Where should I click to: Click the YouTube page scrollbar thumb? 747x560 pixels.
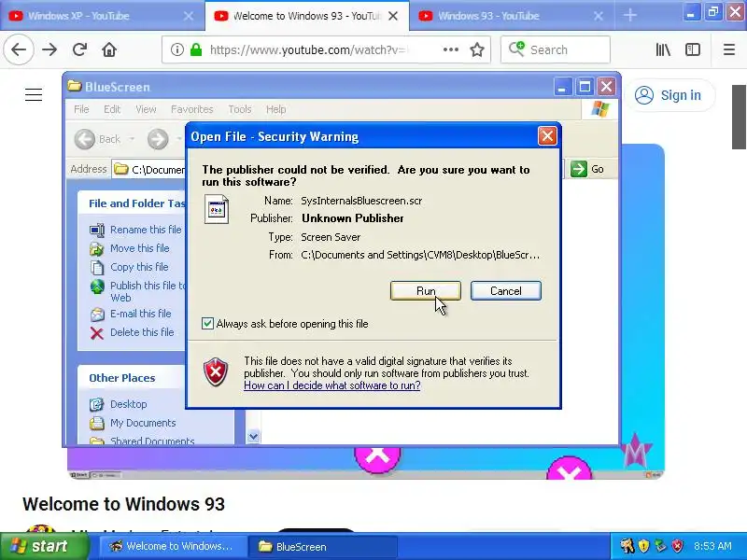click(739, 118)
